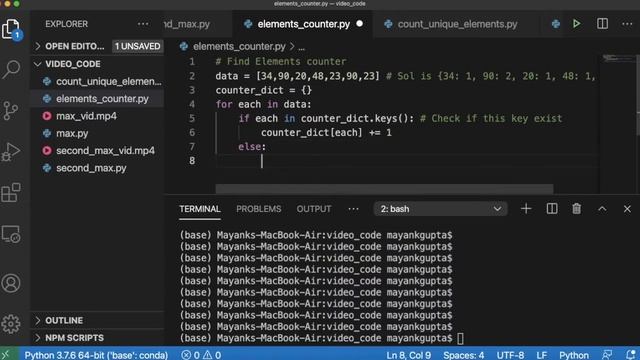
Task: Open the feedback icon in status bar
Action: click(x=607, y=355)
